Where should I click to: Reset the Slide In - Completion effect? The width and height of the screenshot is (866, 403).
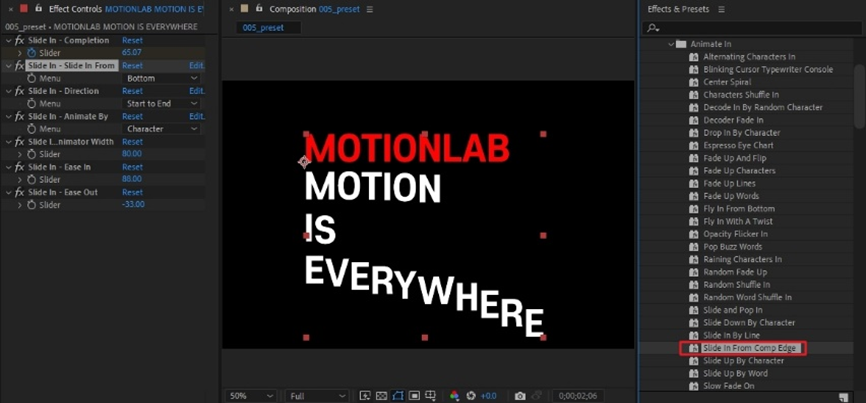pos(132,40)
